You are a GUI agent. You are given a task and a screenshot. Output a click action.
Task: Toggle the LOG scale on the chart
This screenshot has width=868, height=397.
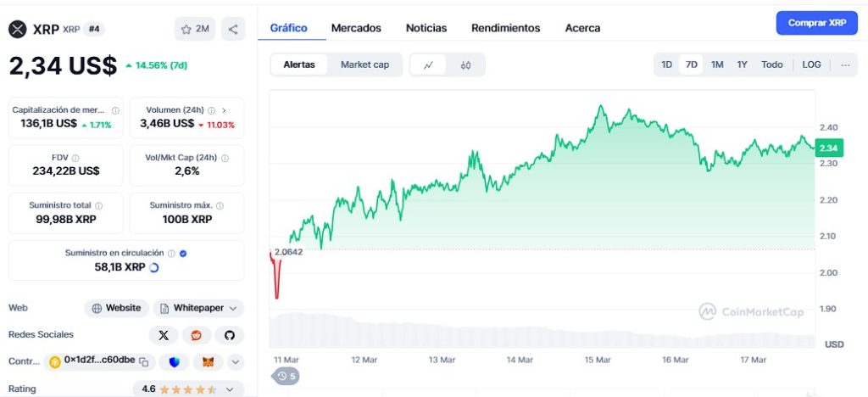811,64
